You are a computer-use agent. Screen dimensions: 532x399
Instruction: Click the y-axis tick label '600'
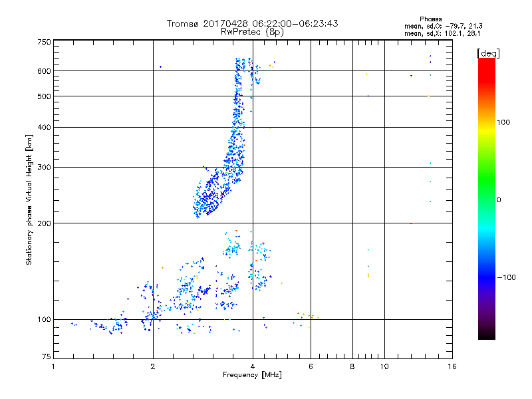click(x=44, y=71)
